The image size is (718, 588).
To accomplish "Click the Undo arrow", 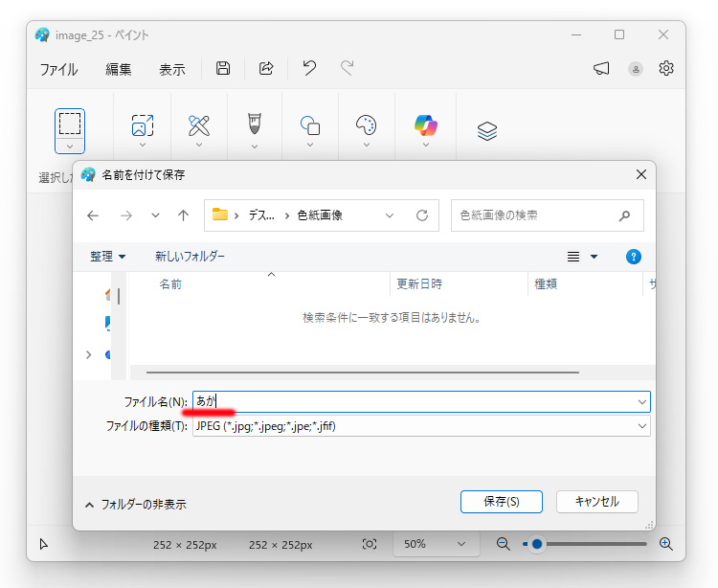I will 309,68.
